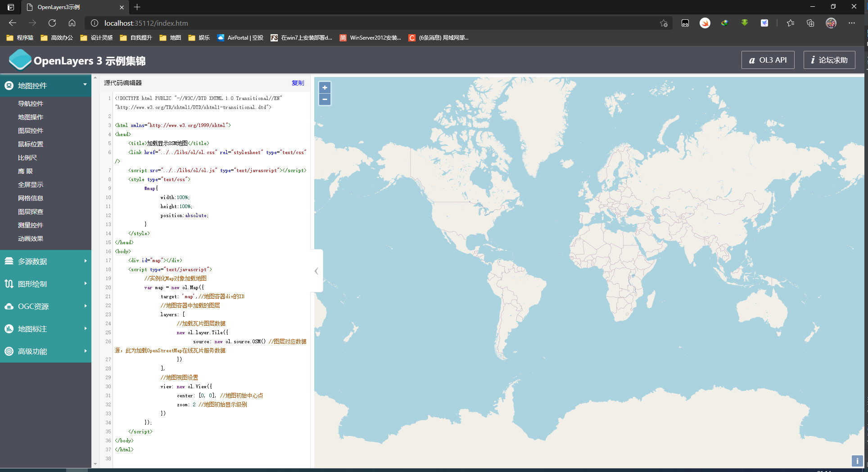Add this page to favorites star
This screenshot has width=868, height=472.
[x=664, y=23]
